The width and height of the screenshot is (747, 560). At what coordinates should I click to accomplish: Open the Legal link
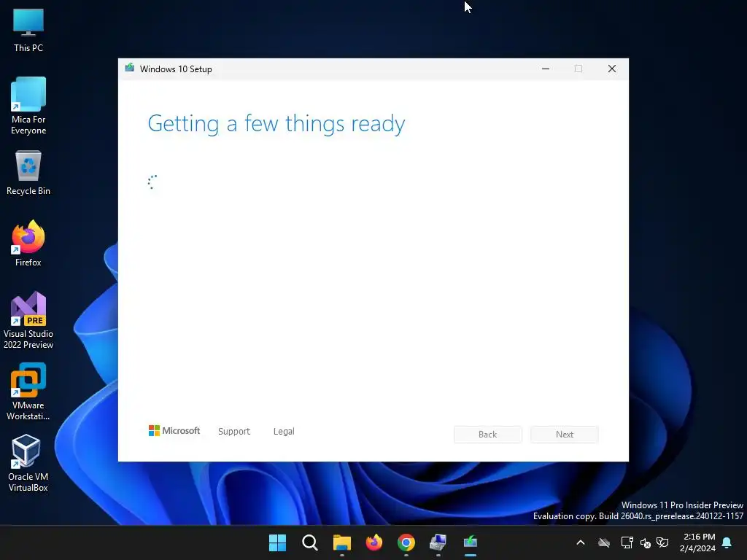[x=284, y=432]
